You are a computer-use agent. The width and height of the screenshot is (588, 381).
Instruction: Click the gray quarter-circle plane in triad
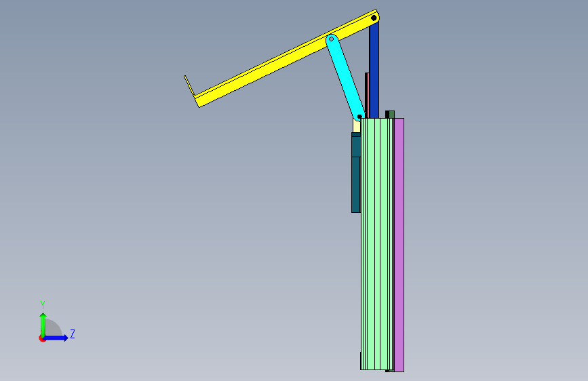54,328
